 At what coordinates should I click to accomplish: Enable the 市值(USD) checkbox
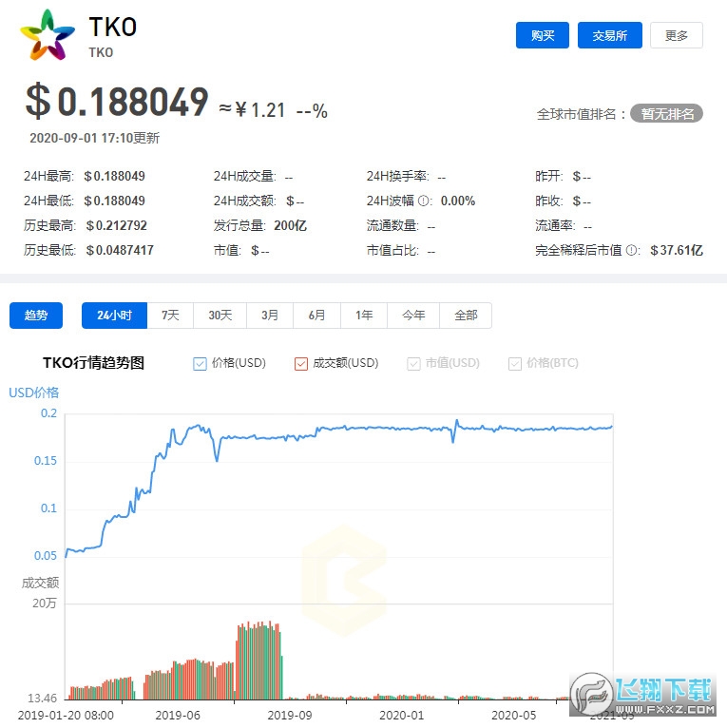point(413,363)
